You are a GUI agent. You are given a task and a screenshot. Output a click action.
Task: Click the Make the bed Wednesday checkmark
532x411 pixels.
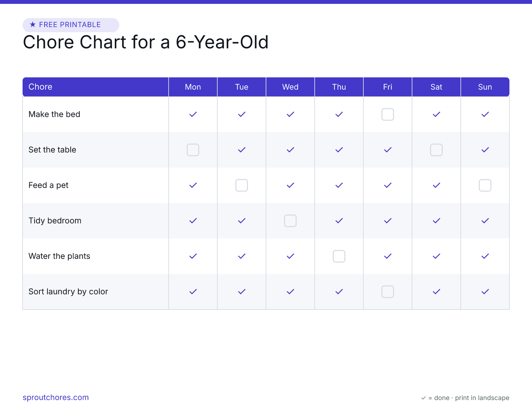(x=290, y=114)
